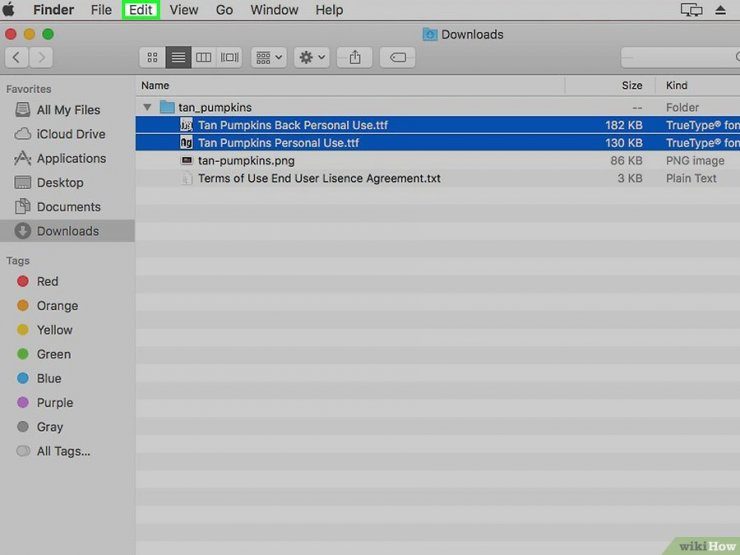
Task: Open iCloud Drive in sidebar
Action: pos(70,134)
